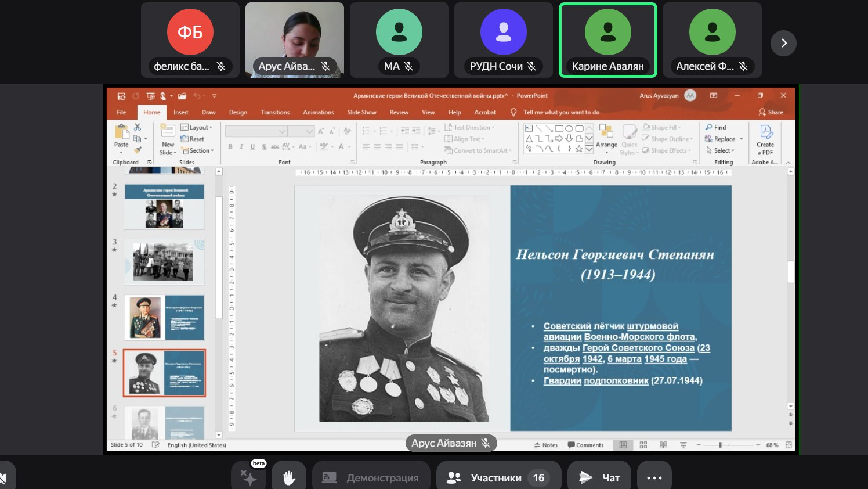868x489 pixels.
Task: Switch to the Slide Show tab
Action: click(361, 112)
